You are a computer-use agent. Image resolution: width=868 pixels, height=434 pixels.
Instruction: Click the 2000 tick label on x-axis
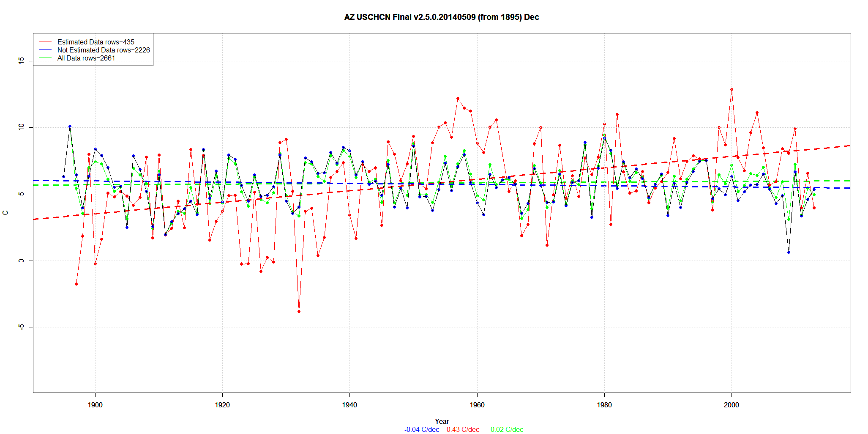pyautogui.click(x=732, y=405)
